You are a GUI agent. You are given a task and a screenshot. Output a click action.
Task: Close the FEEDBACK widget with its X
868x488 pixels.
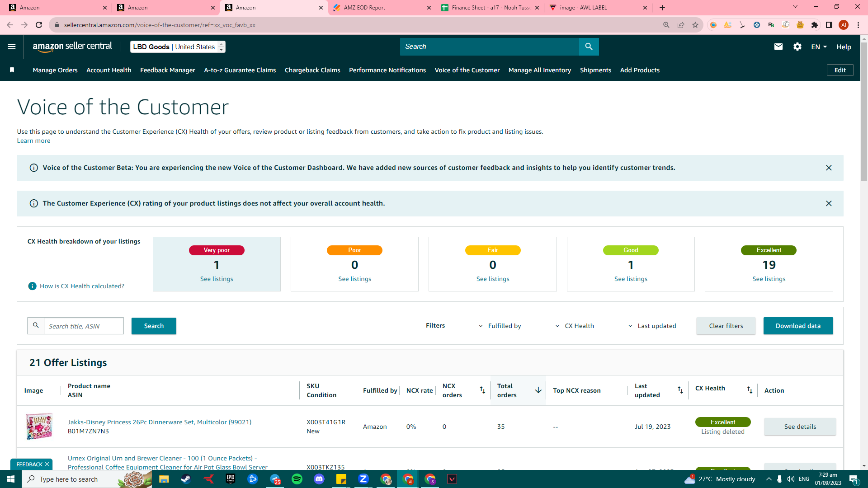coord(47,464)
